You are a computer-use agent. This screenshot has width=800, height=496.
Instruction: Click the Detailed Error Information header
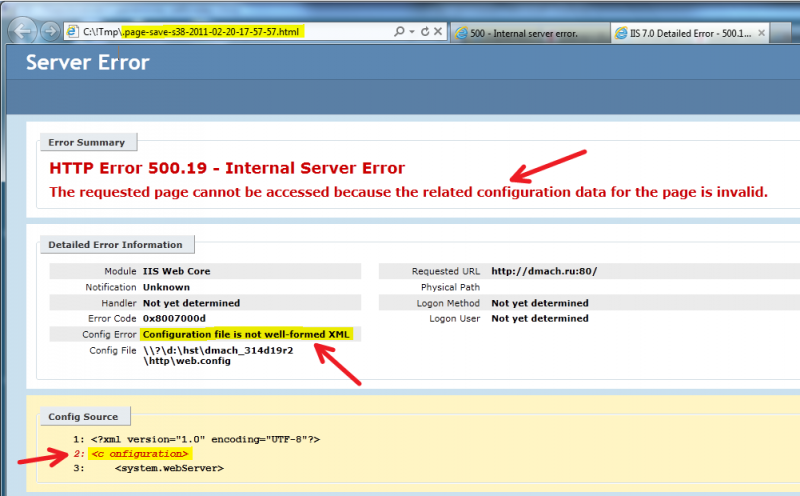click(x=117, y=245)
